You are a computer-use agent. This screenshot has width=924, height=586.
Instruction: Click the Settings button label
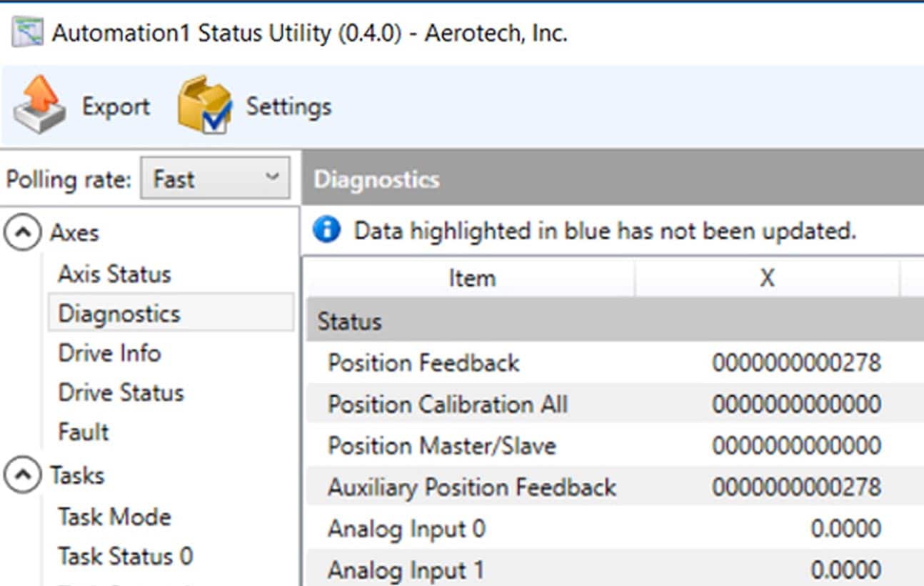pos(288,106)
